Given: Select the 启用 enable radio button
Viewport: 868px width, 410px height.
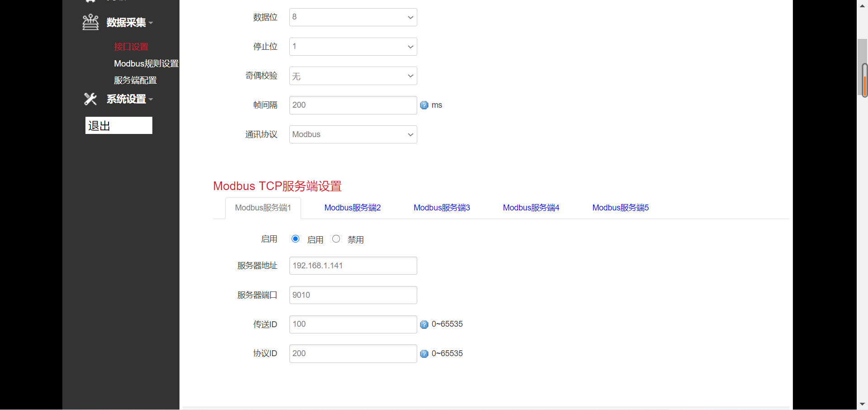Looking at the screenshot, I should tap(295, 239).
